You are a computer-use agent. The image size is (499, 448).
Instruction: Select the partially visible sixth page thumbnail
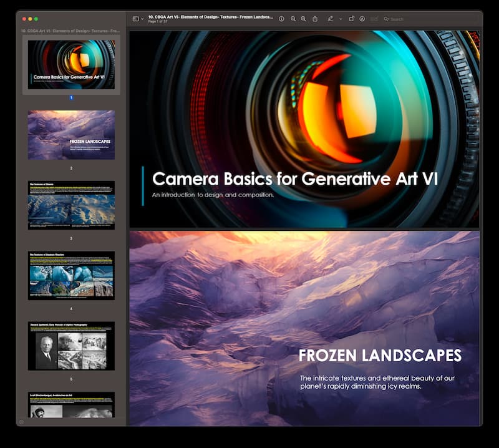71,406
